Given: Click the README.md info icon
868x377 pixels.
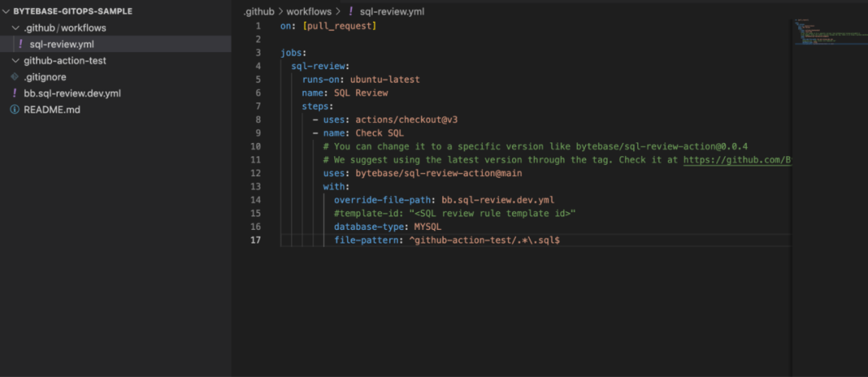Looking at the screenshot, I should [15, 109].
